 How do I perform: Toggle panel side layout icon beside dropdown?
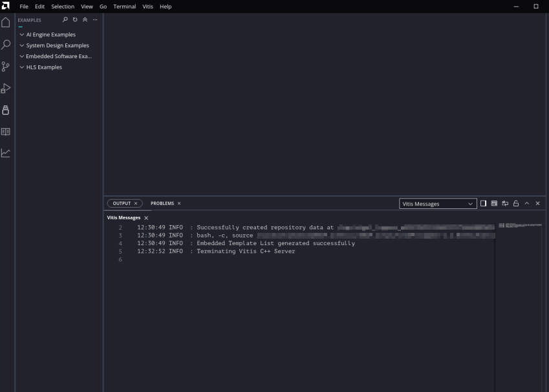[x=484, y=204]
